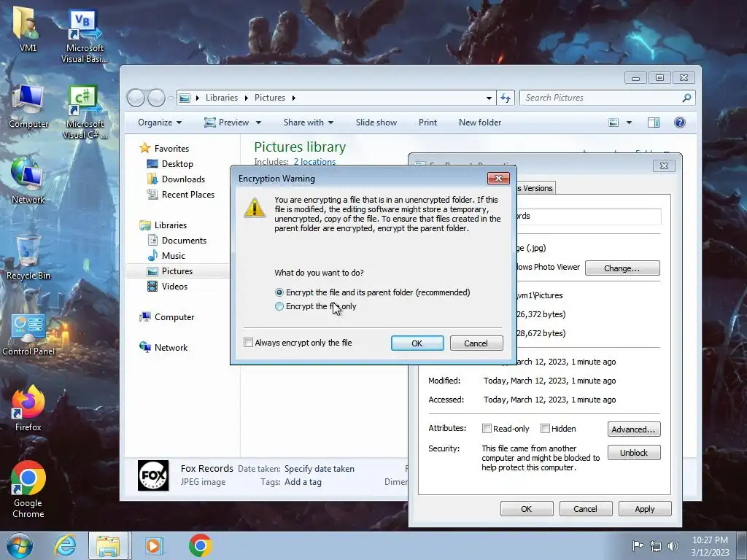Open Control Panel from the desktop
This screenshot has height=560, width=747.
tap(28, 334)
